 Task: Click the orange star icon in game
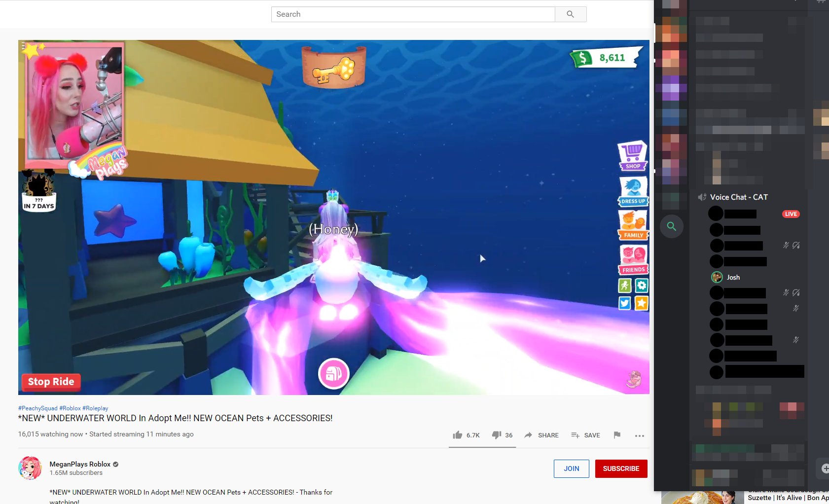click(x=642, y=303)
